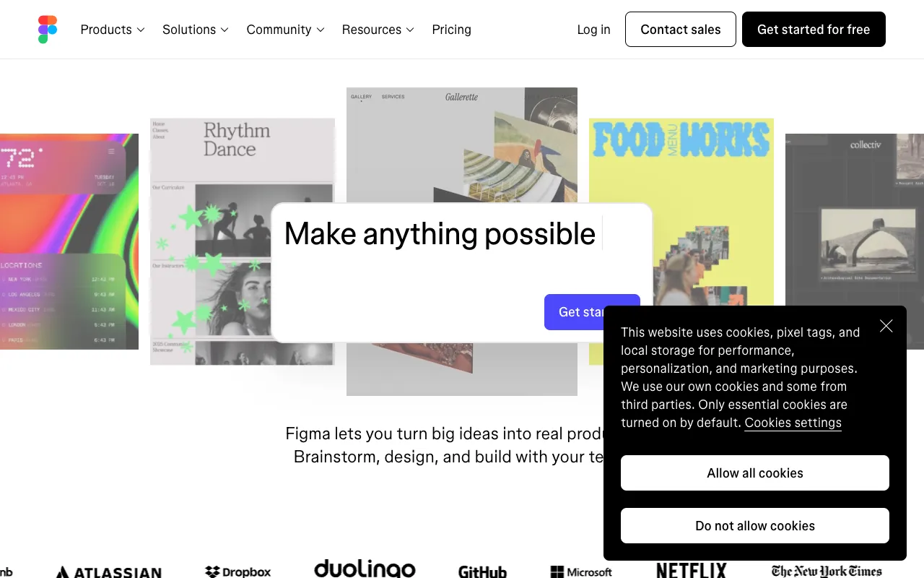924x578 pixels.
Task: Click the Figma logo icon
Action: (48, 30)
